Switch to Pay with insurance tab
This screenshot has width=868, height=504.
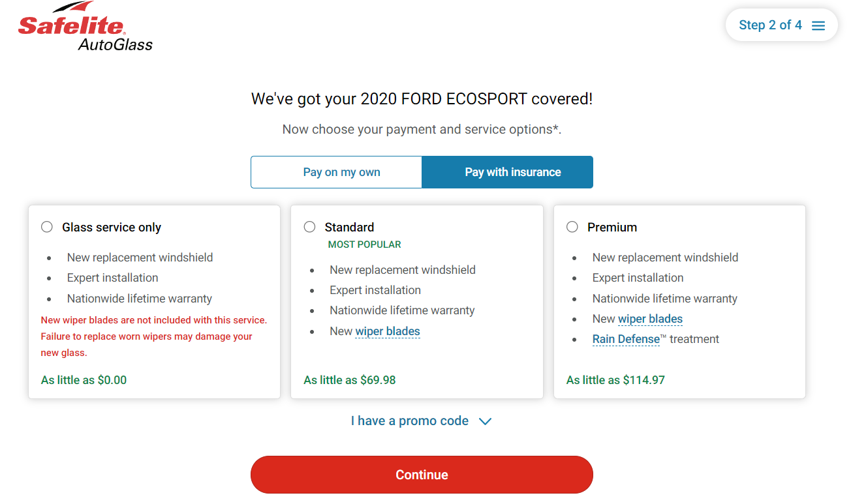point(508,172)
